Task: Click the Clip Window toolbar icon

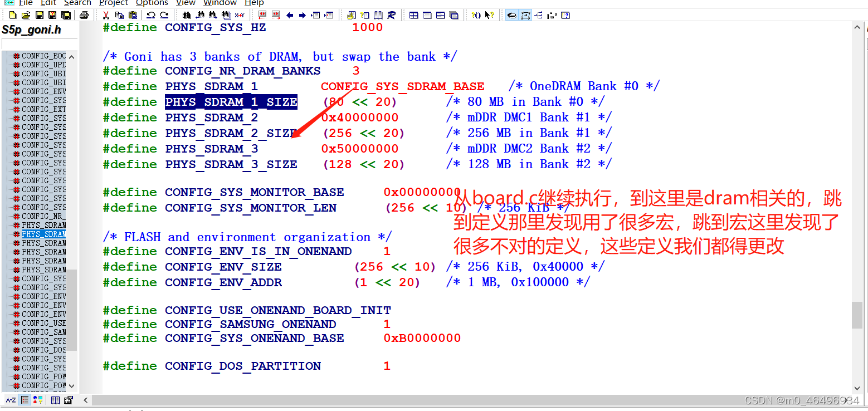Action: [552, 15]
